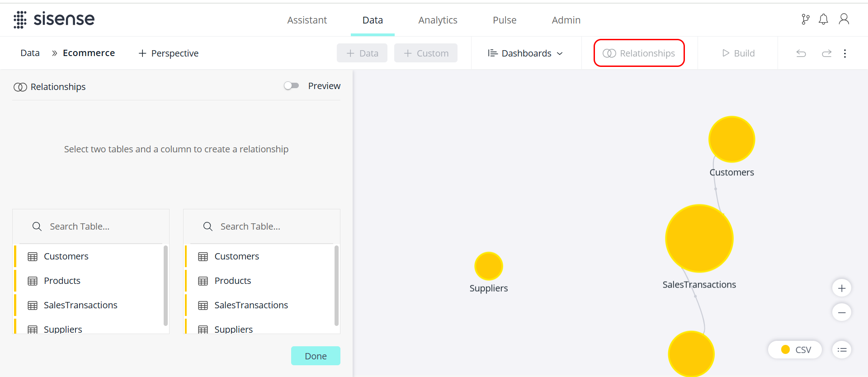868x377 pixels.
Task: Click the undo arrow icon
Action: pyautogui.click(x=801, y=53)
